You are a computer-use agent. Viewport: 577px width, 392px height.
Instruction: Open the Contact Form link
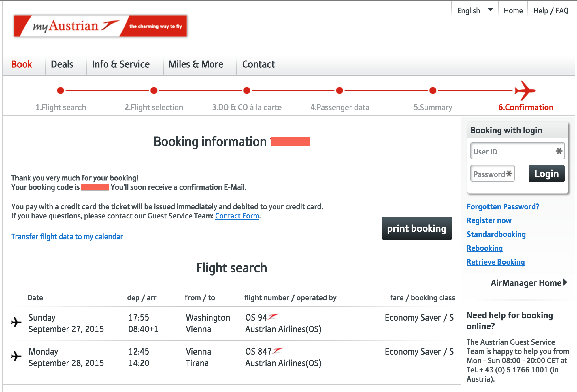[x=237, y=216]
